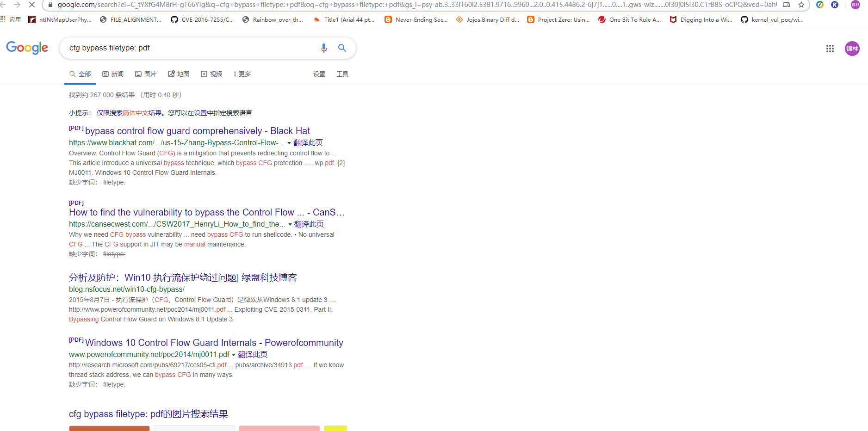Click the blog.nsfocus.net/win10-cfg-bypass URL text

coord(127,289)
